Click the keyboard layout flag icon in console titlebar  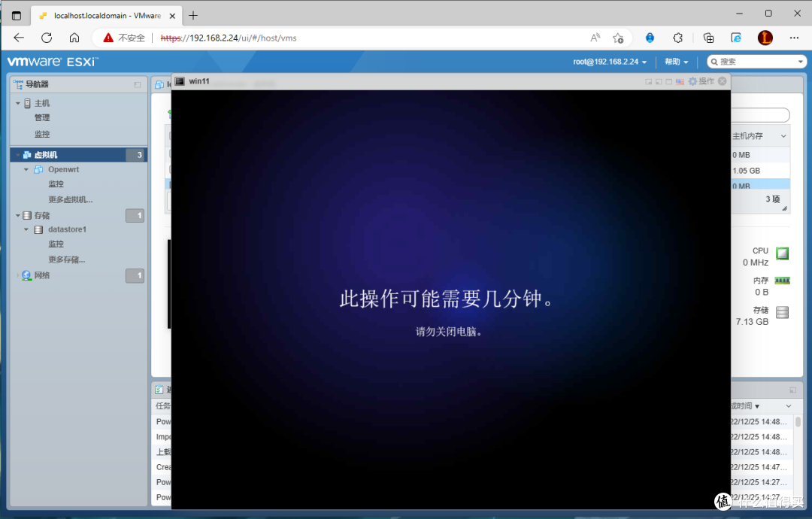680,81
